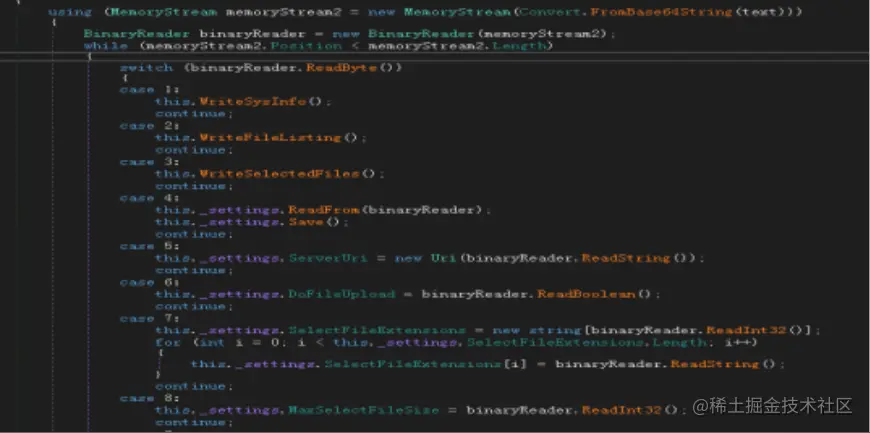This screenshot has width=870, height=433.
Task: Click the while keyword
Action: tap(106, 46)
